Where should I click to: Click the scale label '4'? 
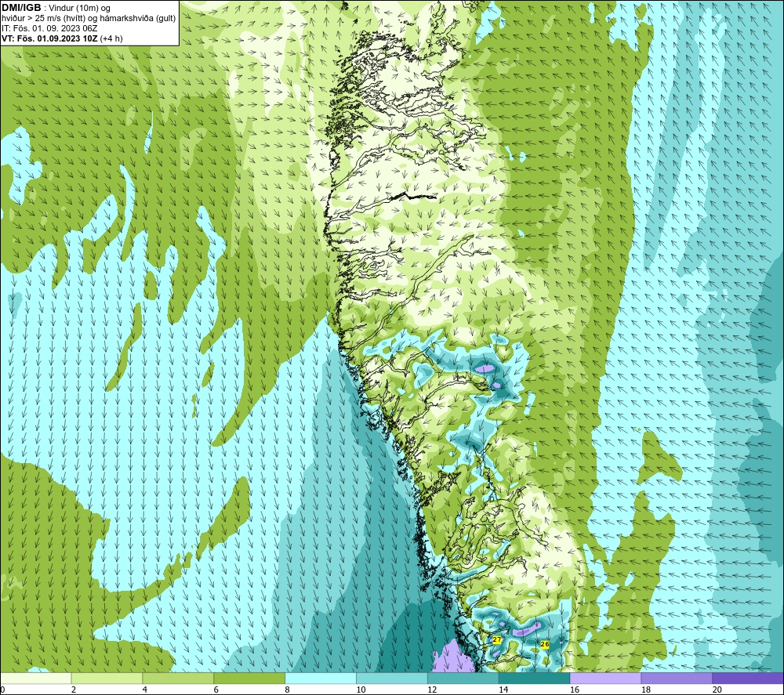[145, 690]
